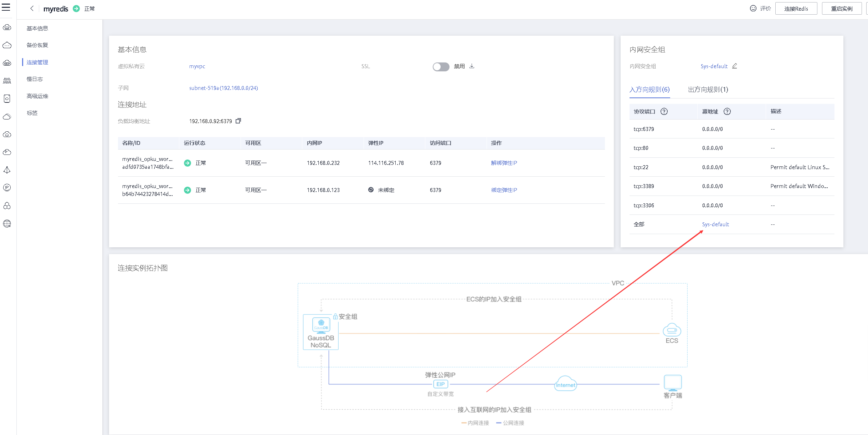This screenshot has height=435, width=868.
Task: Open Slow Log menu item
Action: pyautogui.click(x=35, y=79)
